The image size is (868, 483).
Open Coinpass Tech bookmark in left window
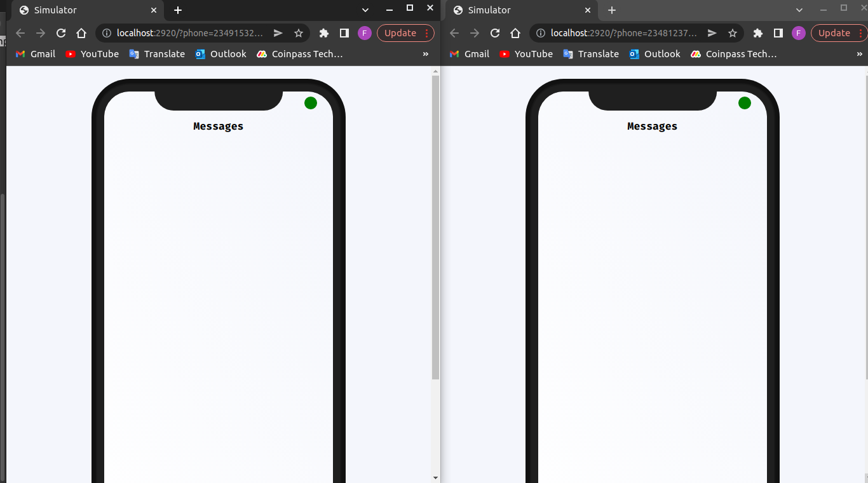[300, 54]
